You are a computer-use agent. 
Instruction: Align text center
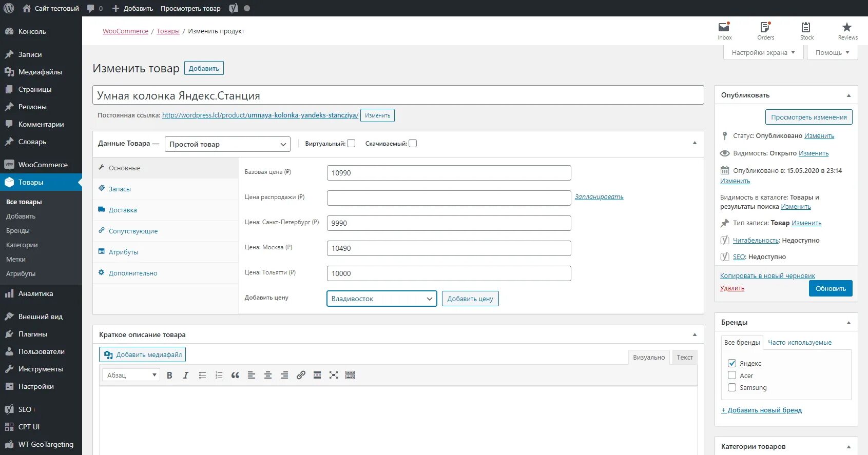click(x=268, y=375)
